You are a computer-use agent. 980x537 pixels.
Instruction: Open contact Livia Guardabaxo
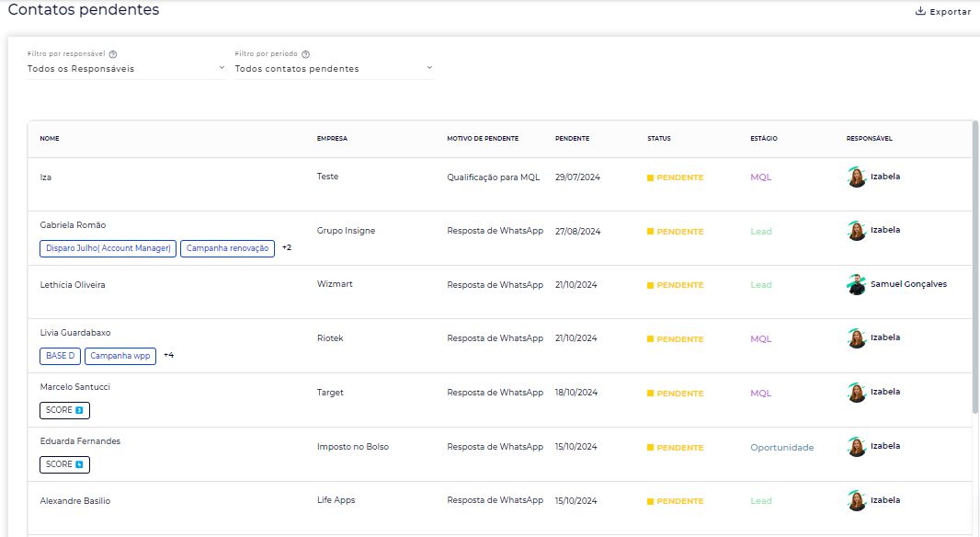click(75, 333)
